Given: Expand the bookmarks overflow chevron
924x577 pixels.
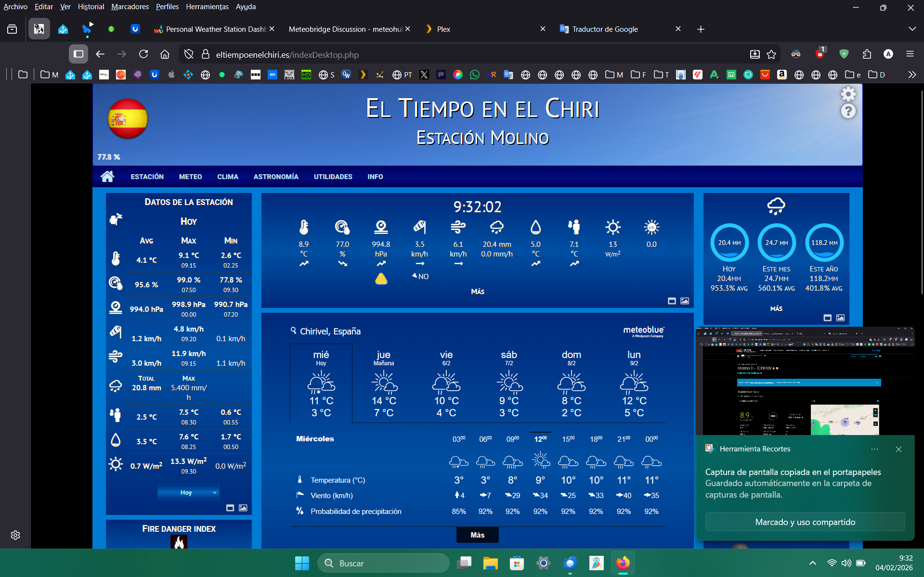Looking at the screenshot, I should (x=911, y=75).
